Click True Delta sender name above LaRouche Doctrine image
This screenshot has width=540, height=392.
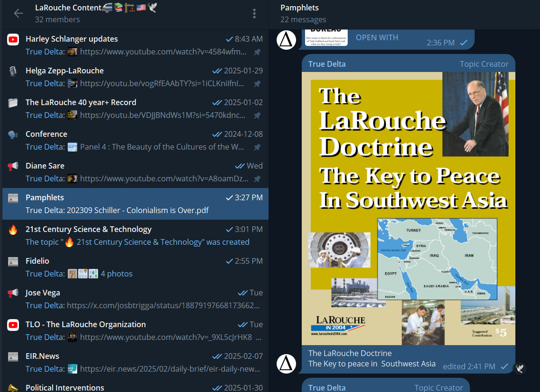click(327, 64)
